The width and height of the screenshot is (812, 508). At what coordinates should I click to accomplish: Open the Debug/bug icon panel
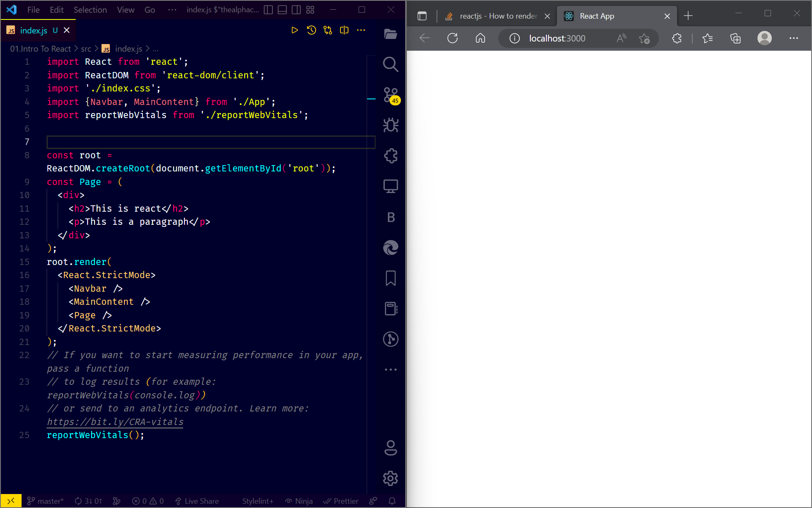390,125
